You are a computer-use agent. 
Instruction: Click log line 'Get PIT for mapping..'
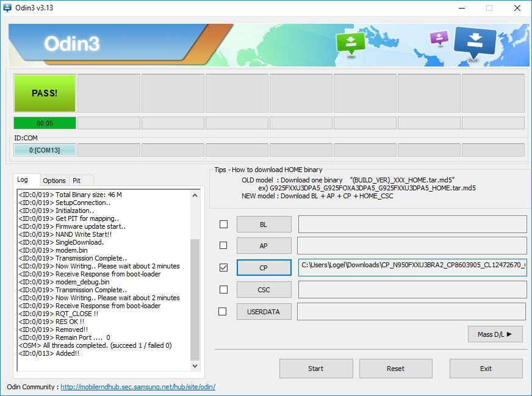[69, 218]
